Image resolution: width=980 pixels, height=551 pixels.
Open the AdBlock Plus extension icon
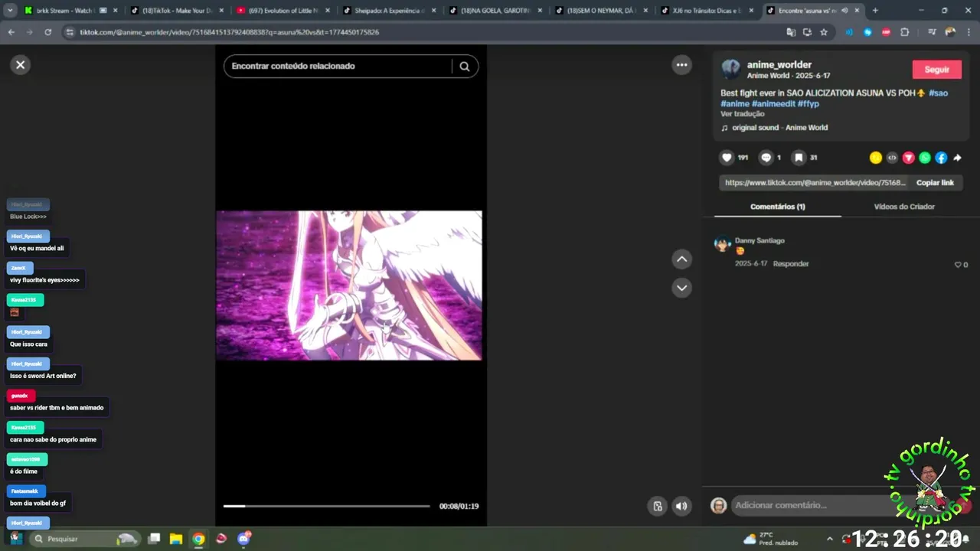[886, 32]
